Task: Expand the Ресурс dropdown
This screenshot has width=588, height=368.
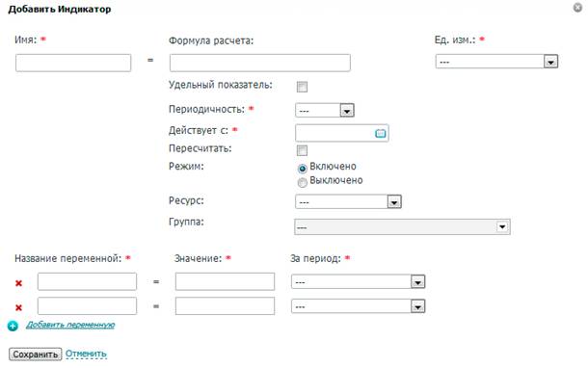Action: 348,202
